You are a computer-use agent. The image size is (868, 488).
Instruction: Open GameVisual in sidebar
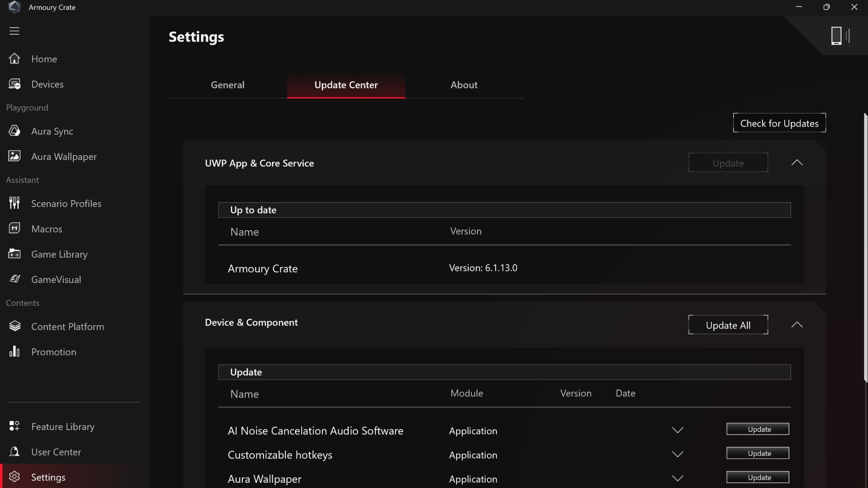(56, 279)
